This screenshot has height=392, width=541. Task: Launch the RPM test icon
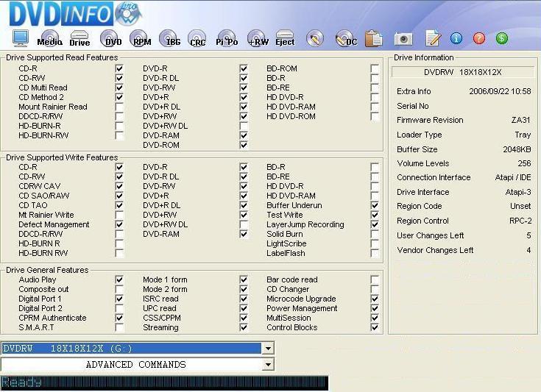coord(141,38)
